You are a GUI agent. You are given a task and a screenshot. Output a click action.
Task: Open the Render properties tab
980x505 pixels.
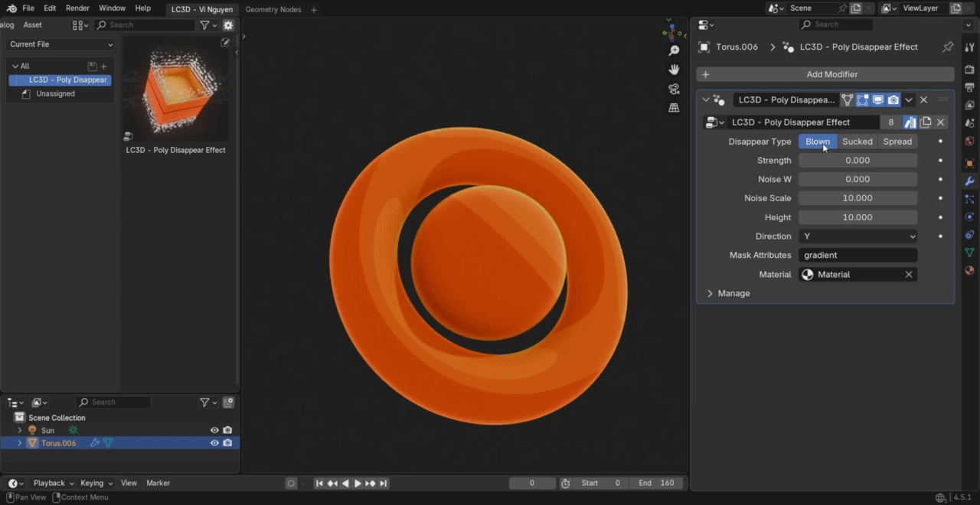[x=969, y=70]
